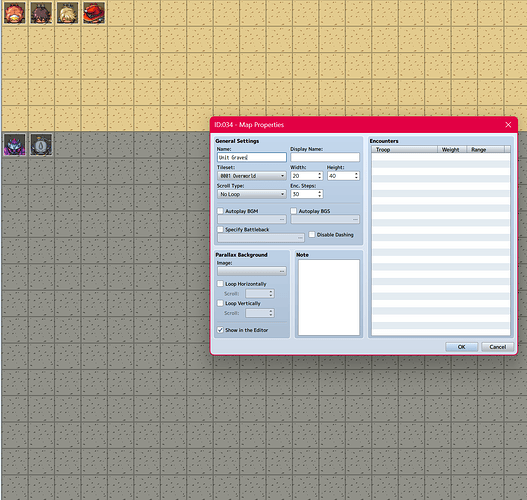Select the orange-haired character event on the map
527x500 pixels.
point(15,13)
